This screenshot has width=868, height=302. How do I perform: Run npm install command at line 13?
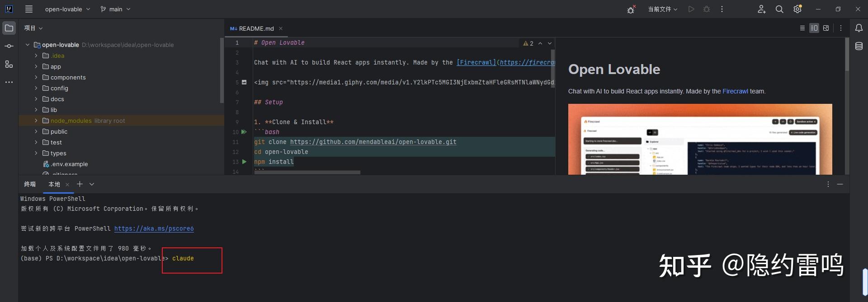click(244, 162)
